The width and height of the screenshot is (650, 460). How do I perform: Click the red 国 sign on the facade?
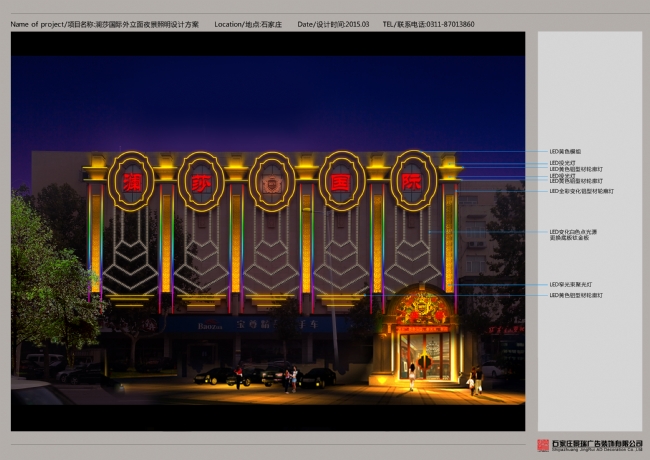[342, 182]
